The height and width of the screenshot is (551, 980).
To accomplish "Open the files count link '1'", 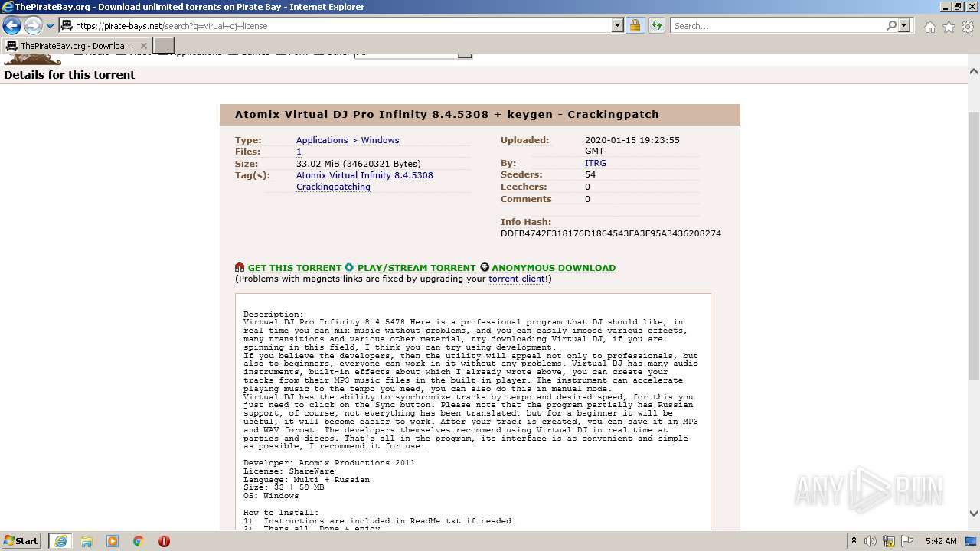I will coord(299,152).
